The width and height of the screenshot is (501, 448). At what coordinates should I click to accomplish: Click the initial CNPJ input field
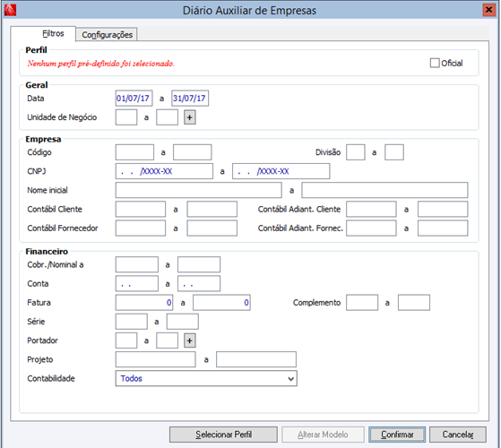pyautogui.click(x=164, y=171)
